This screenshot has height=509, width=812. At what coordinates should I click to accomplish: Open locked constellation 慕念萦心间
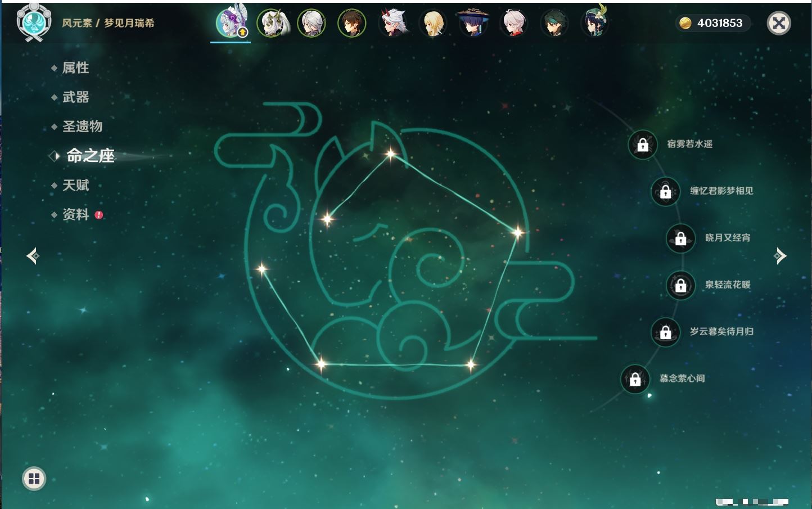(x=635, y=379)
